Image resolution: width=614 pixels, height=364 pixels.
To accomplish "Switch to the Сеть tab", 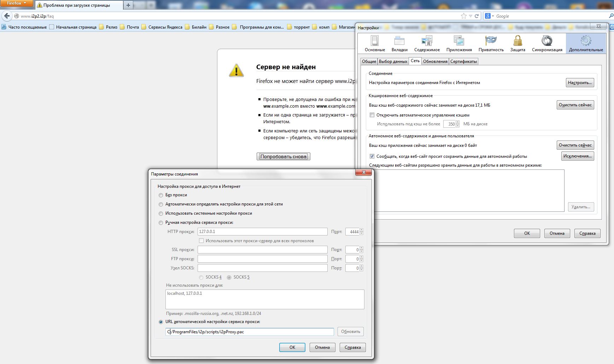I will pos(415,61).
